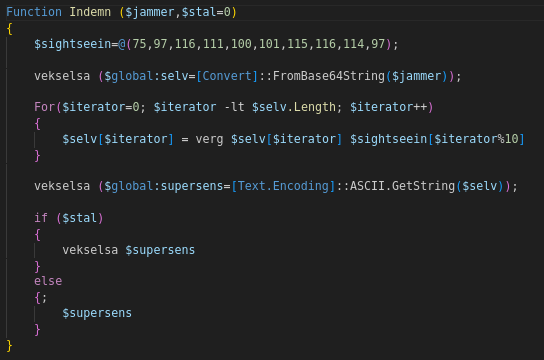Viewport: 544px width, 360px height.
Task: Click the verg command in the loop body
Action: pos(209,139)
